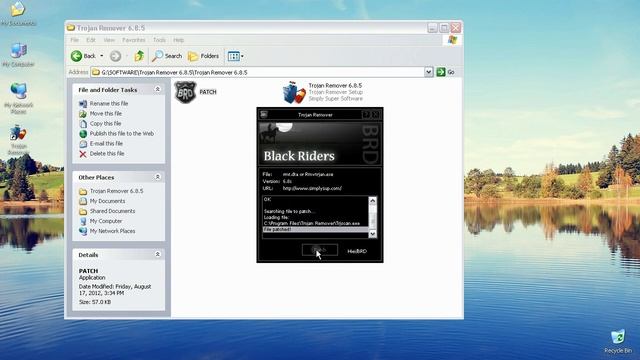Click the HiedBRD label in patcher
Screen dimensions: 640x360
click(357, 251)
